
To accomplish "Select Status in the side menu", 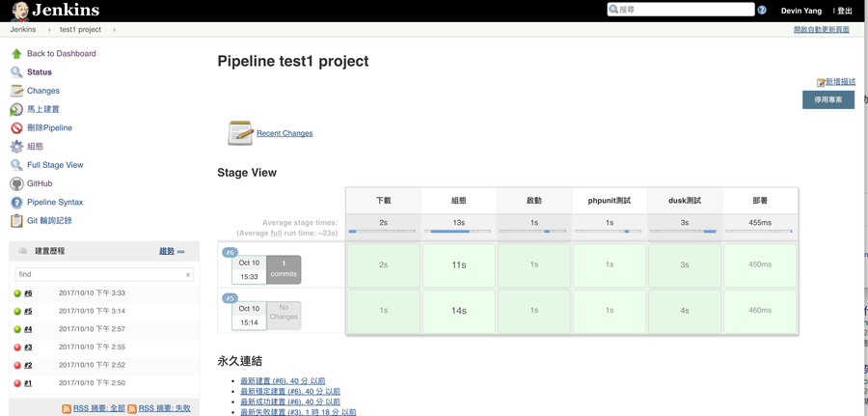I will [40, 72].
